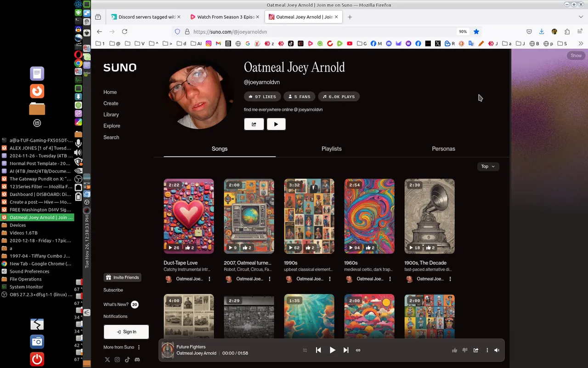Reload the page in Firefox
This screenshot has height=368, width=588.
pyautogui.click(x=124, y=32)
